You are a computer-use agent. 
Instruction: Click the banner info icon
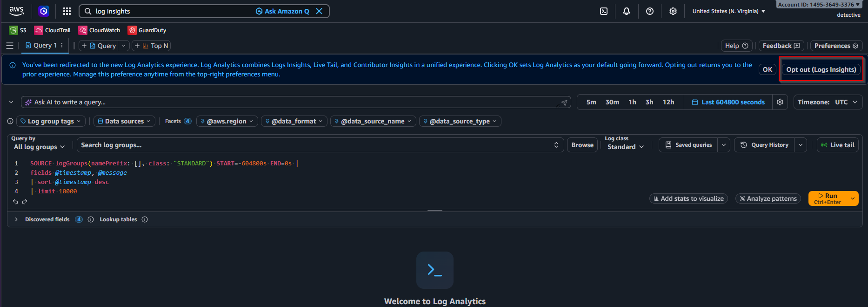pos(13,65)
